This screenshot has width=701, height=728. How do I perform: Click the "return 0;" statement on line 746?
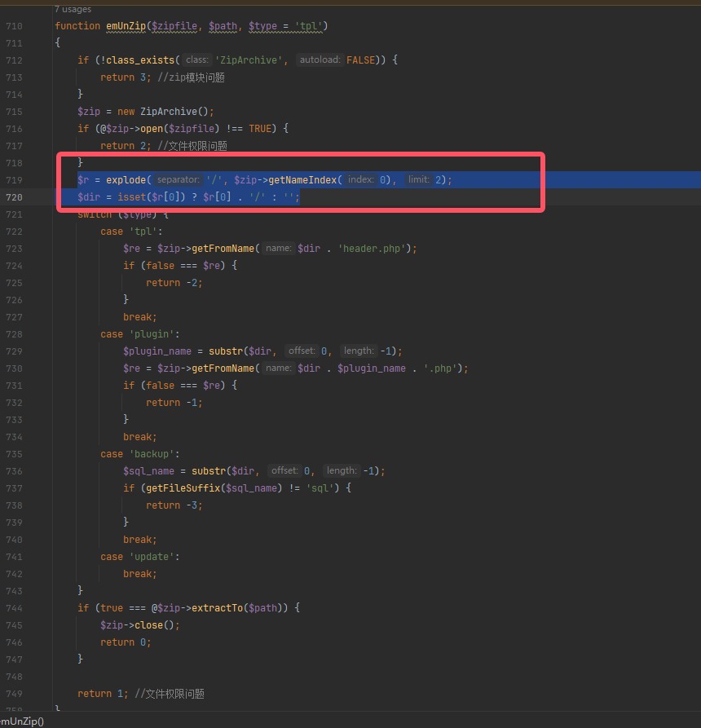click(x=126, y=642)
